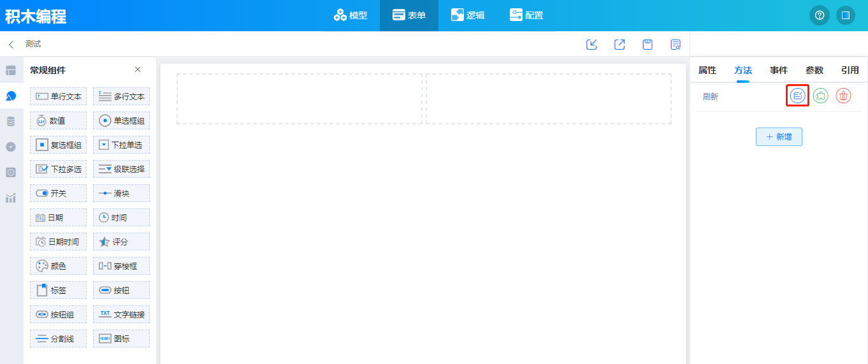Click the green puzzle icon beside 刷新
The image size is (868, 364).
tap(820, 96)
